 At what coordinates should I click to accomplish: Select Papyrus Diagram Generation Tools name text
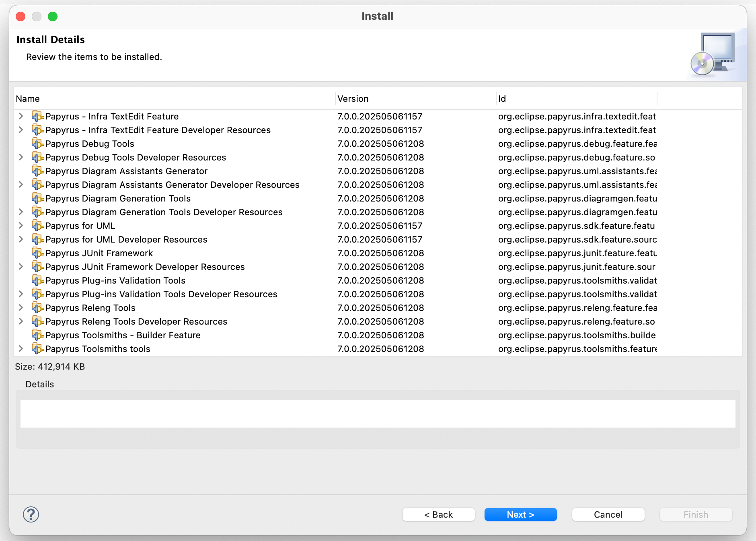(118, 198)
